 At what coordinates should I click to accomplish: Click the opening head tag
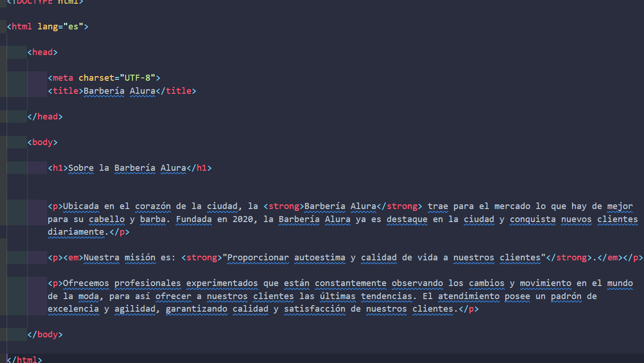click(42, 52)
